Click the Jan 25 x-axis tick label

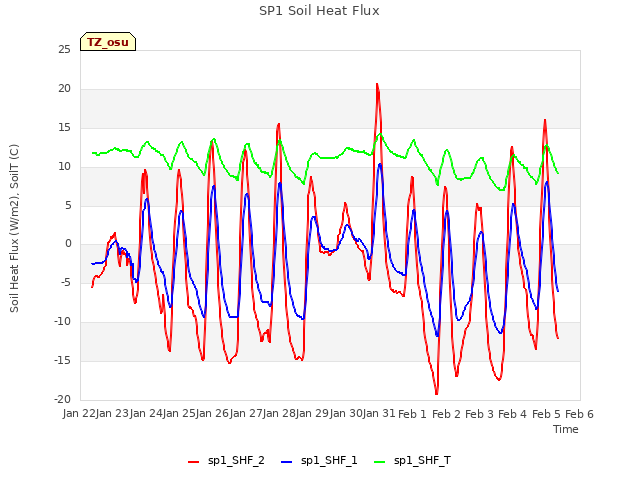point(179,413)
